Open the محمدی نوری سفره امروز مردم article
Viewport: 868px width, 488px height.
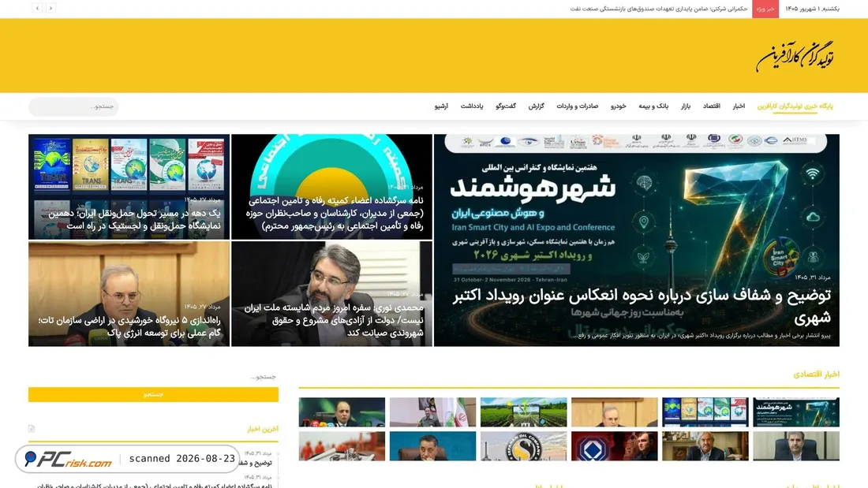point(331,294)
